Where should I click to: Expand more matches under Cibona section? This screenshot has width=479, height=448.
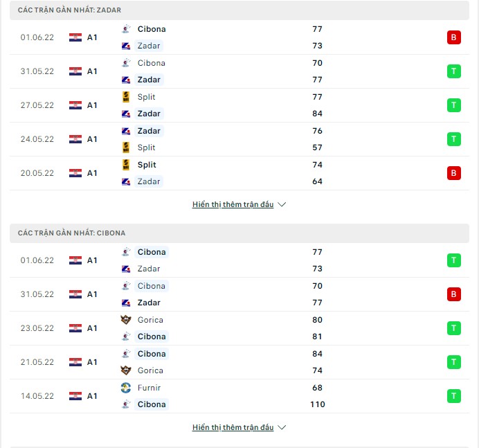(233, 427)
